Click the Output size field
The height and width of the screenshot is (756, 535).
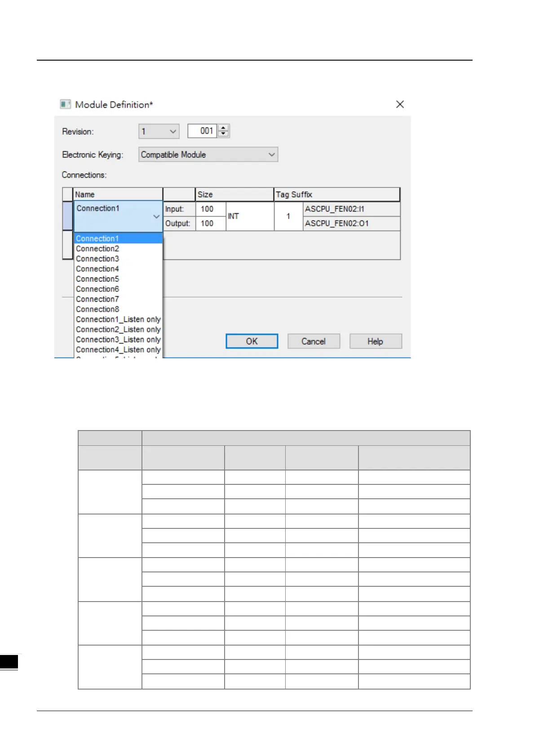[211, 223]
